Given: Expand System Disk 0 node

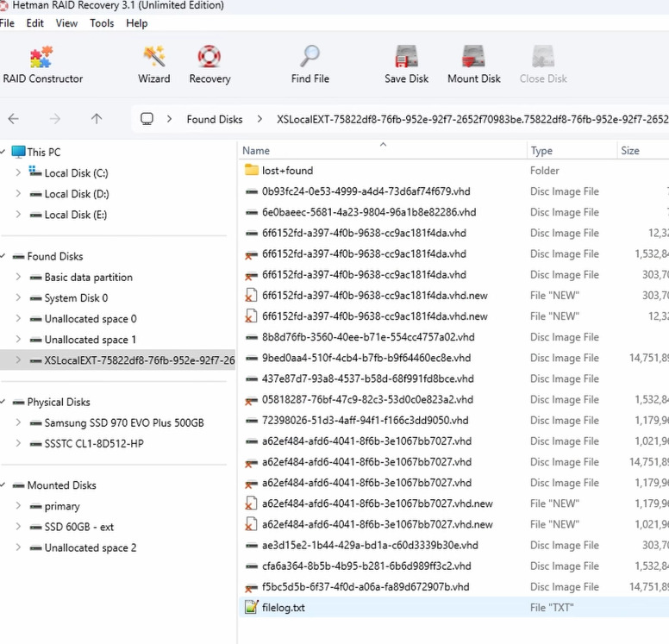Looking at the screenshot, I should tap(18, 297).
